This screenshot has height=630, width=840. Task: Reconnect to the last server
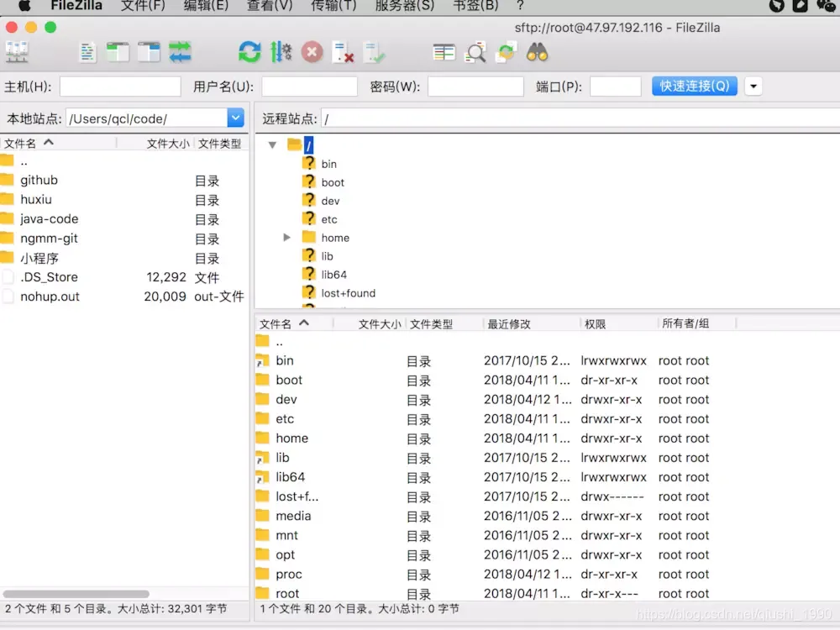[374, 52]
